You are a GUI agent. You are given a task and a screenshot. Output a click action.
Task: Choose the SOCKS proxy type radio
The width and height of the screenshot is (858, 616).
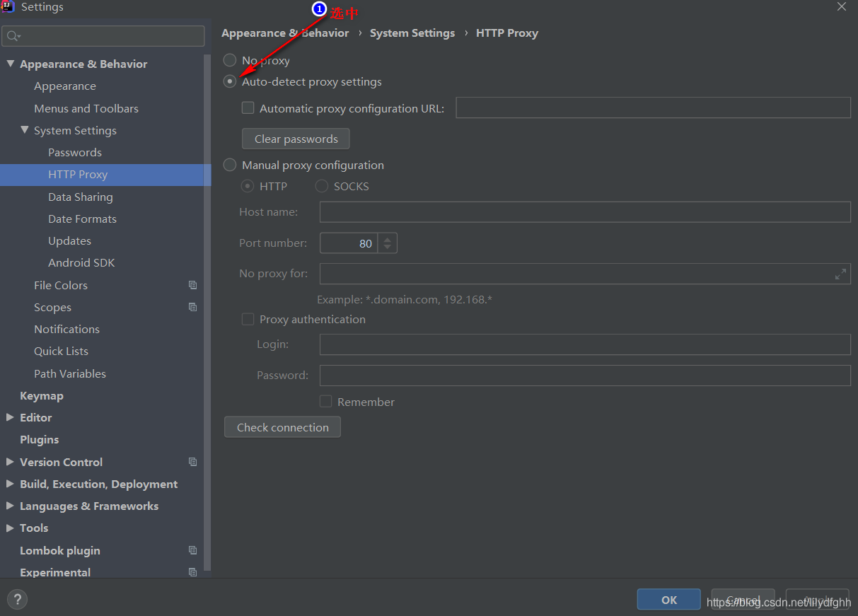click(x=322, y=186)
